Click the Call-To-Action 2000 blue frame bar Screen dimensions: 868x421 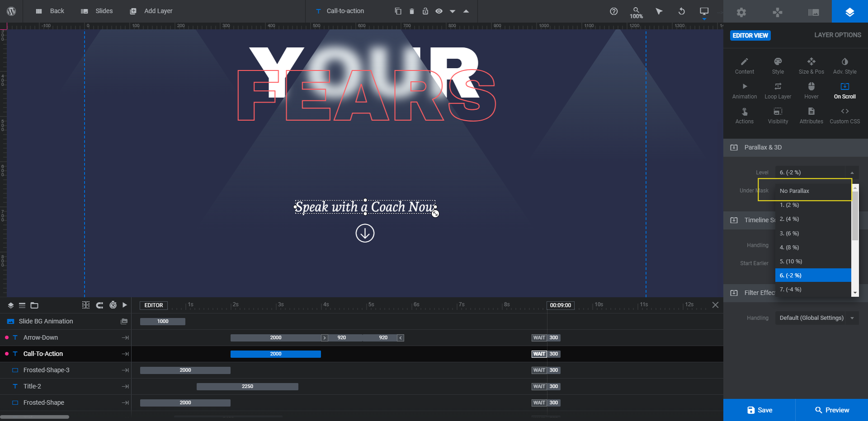click(x=276, y=354)
